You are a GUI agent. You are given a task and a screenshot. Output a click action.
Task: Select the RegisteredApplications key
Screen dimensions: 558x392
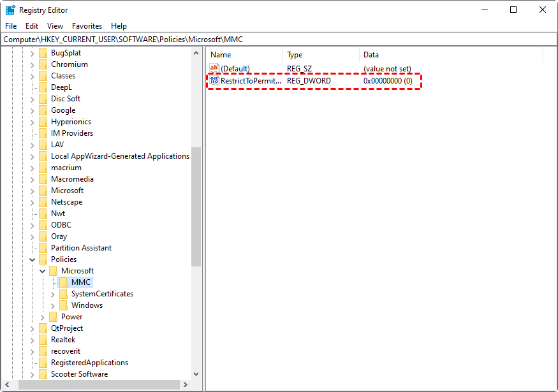pos(89,363)
